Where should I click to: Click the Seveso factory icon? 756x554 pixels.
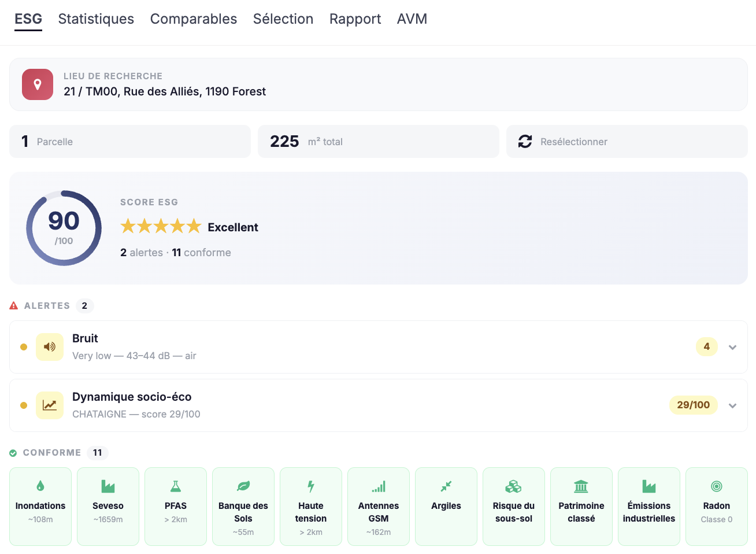[x=108, y=486]
